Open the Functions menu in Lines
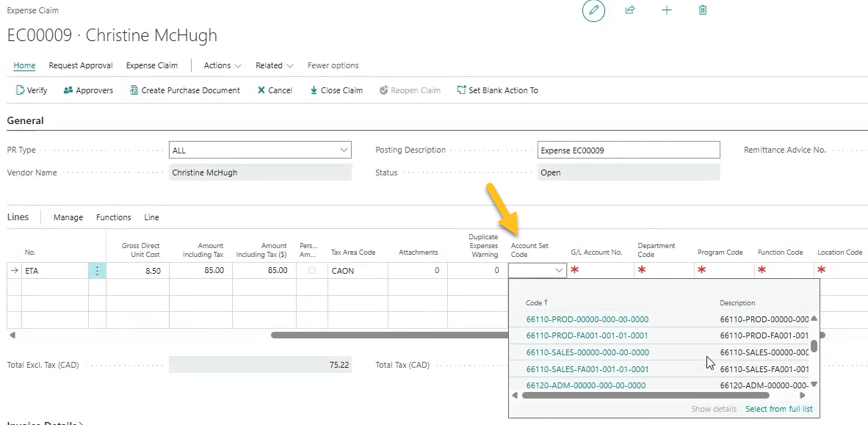The width and height of the screenshot is (868, 425). click(x=113, y=217)
